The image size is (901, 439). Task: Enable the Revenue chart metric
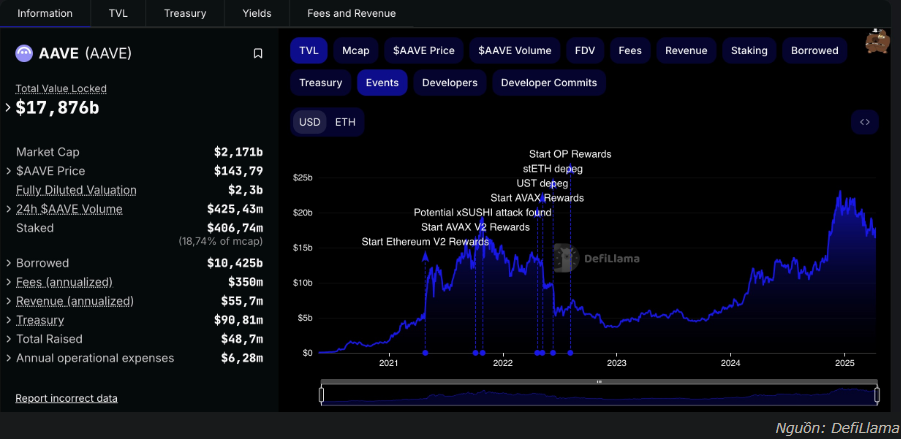[x=686, y=51]
